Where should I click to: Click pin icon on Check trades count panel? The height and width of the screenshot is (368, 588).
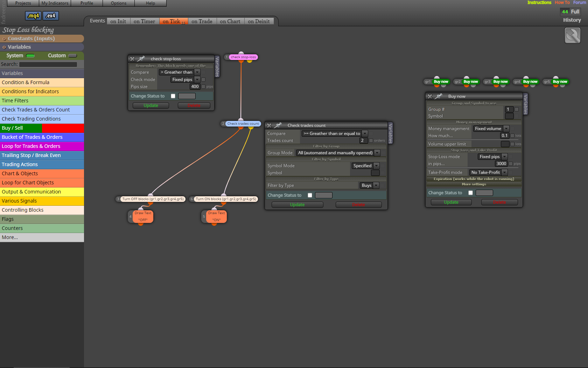[278, 125]
